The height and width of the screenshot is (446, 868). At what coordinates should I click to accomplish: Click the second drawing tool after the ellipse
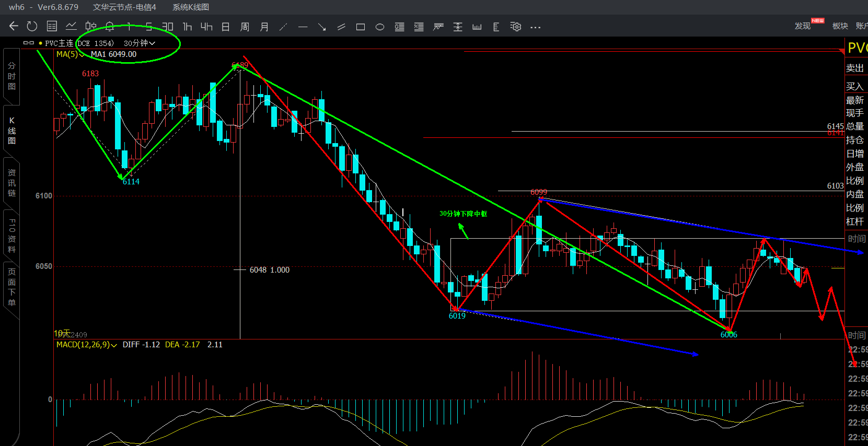pyautogui.click(x=419, y=27)
